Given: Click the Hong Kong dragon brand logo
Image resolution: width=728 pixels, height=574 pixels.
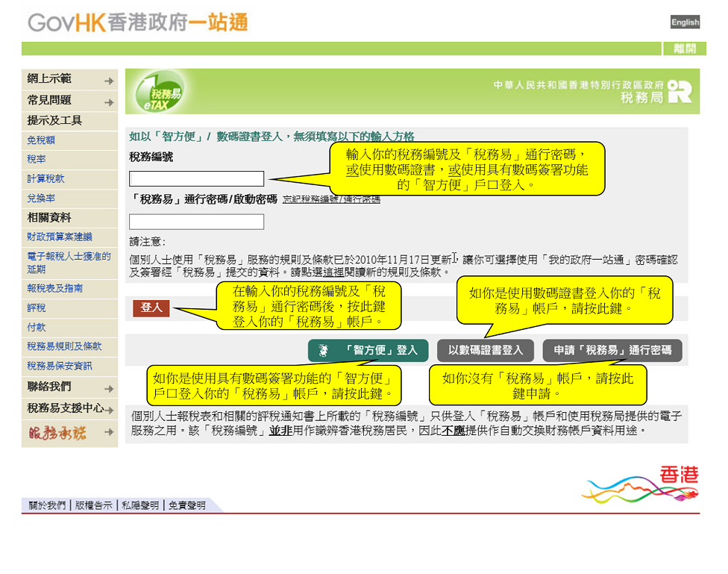Looking at the screenshot, I should click(x=641, y=484).
